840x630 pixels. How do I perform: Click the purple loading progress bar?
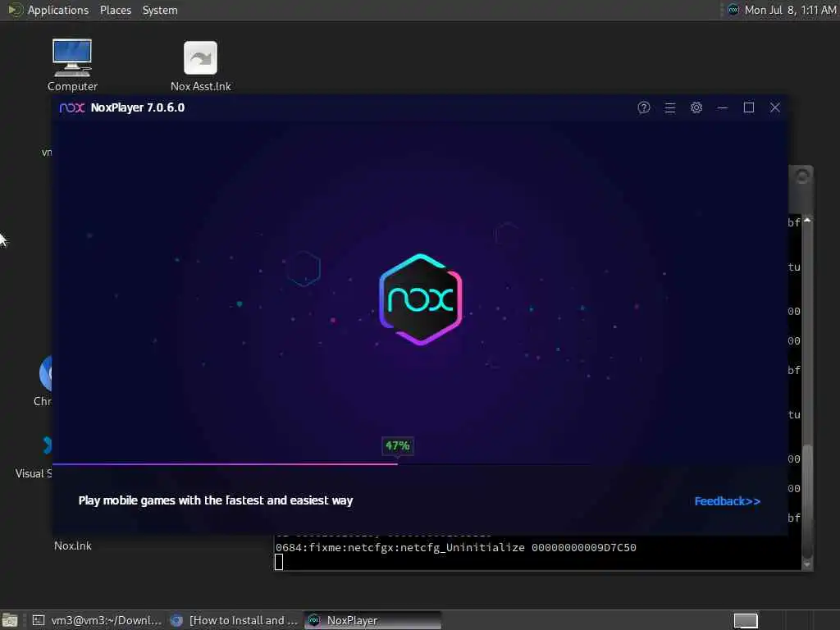(225, 464)
